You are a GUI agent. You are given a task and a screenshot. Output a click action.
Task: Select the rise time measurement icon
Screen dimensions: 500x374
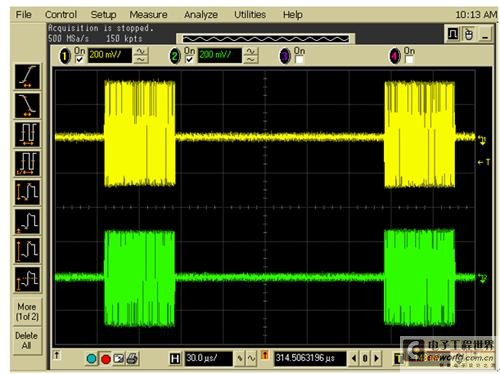(x=27, y=76)
